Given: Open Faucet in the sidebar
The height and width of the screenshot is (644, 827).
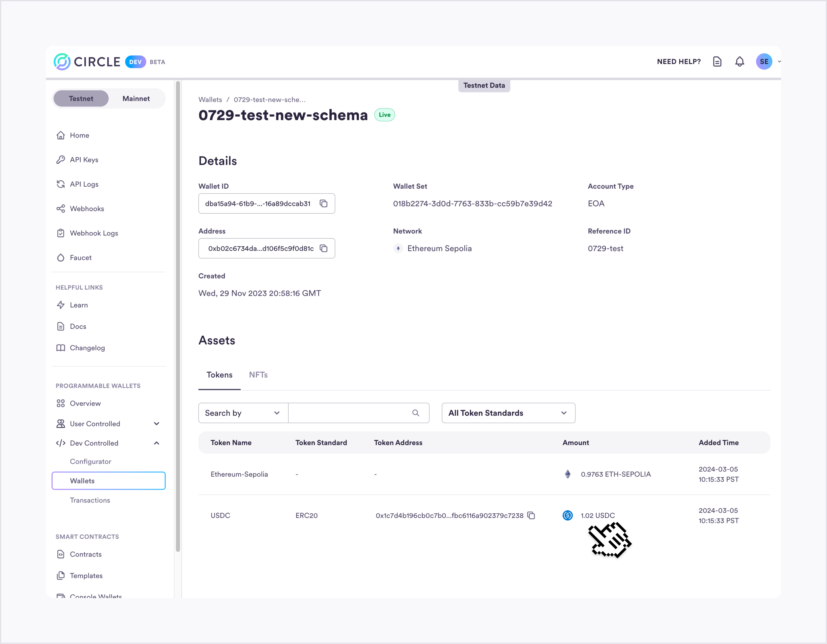Looking at the screenshot, I should pos(81,258).
